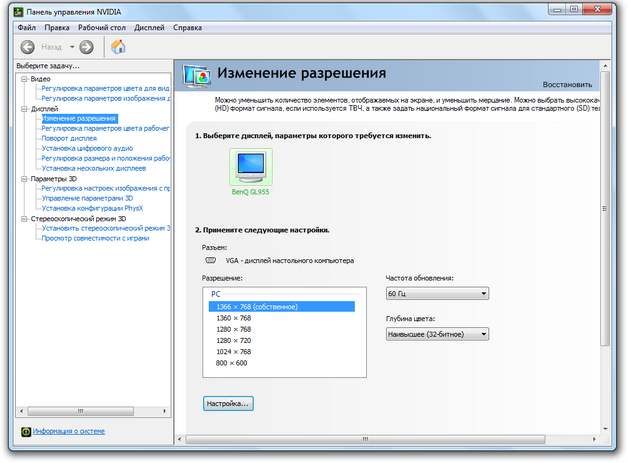This screenshot has height=463, width=628.
Task: Click the task tree scrollbar right arrow
Action: click(x=164, y=411)
